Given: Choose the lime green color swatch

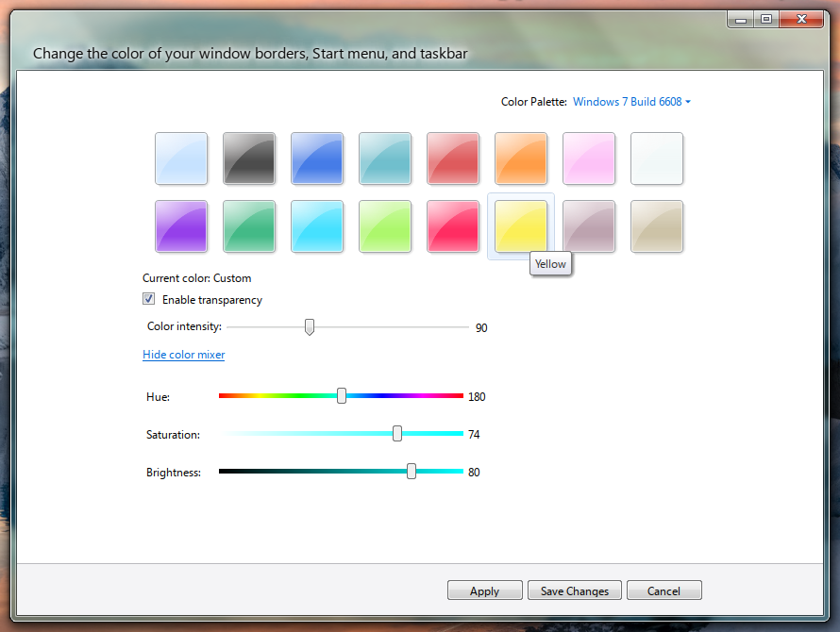Looking at the screenshot, I should (x=385, y=226).
